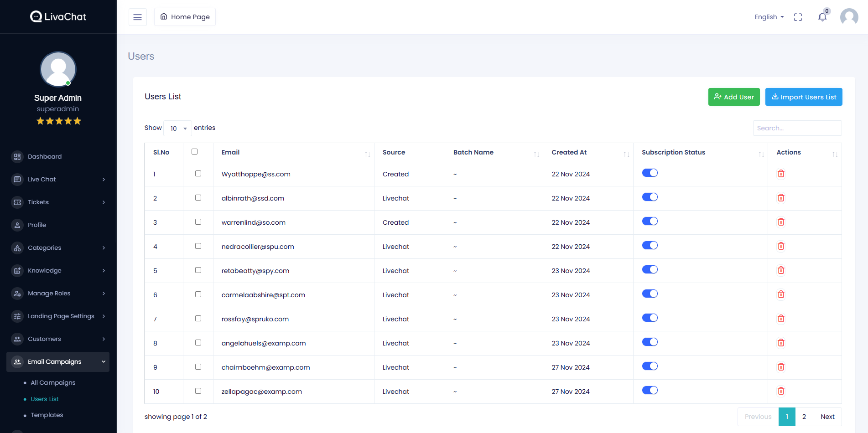Screen dimensions: 868x433
Task: Check the select-all checkbox in table header
Action: coord(195,152)
